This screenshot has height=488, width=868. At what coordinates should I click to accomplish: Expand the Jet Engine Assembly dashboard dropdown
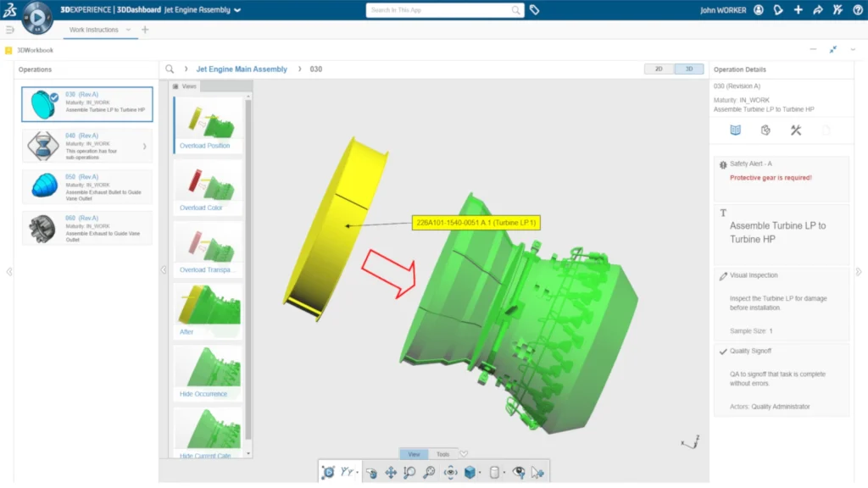click(x=237, y=11)
